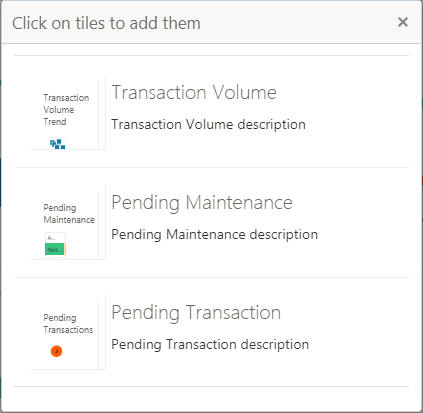
Task: Click the orange count badge in Pending Transactions tile
Action: click(x=56, y=351)
